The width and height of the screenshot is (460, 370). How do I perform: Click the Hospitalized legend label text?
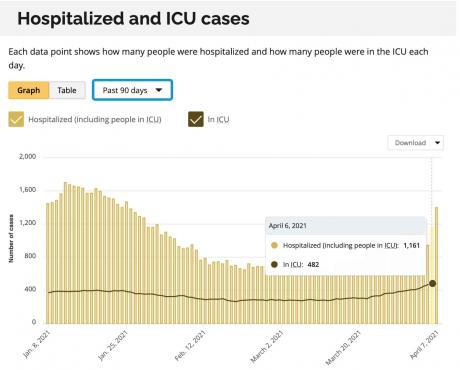[95, 119]
